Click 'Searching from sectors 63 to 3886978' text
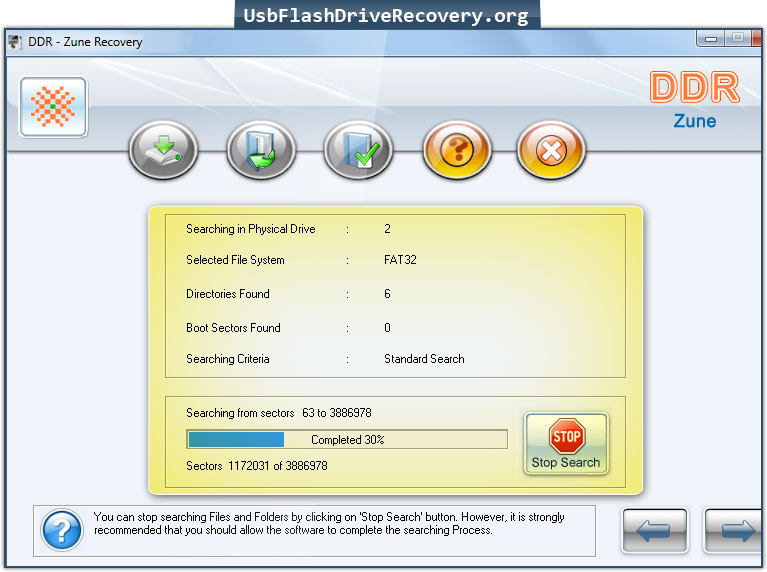Viewport: 767px width, 572px height. pyautogui.click(x=278, y=413)
